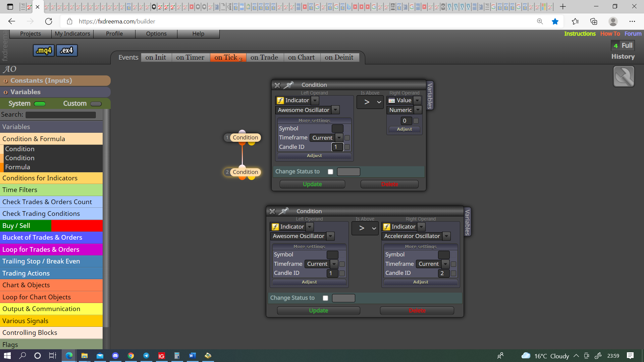Pick lower Change Status color swatch

click(343, 298)
